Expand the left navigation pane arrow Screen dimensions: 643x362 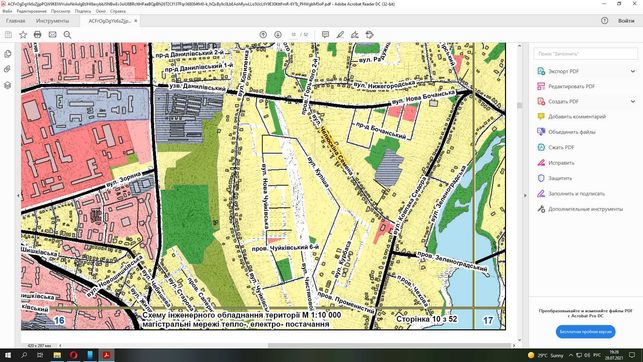click(18, 196)
